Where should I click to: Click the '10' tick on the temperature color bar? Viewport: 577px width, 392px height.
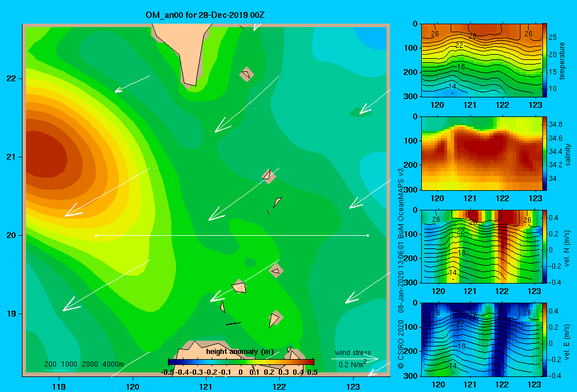click(x=552, y=89)
